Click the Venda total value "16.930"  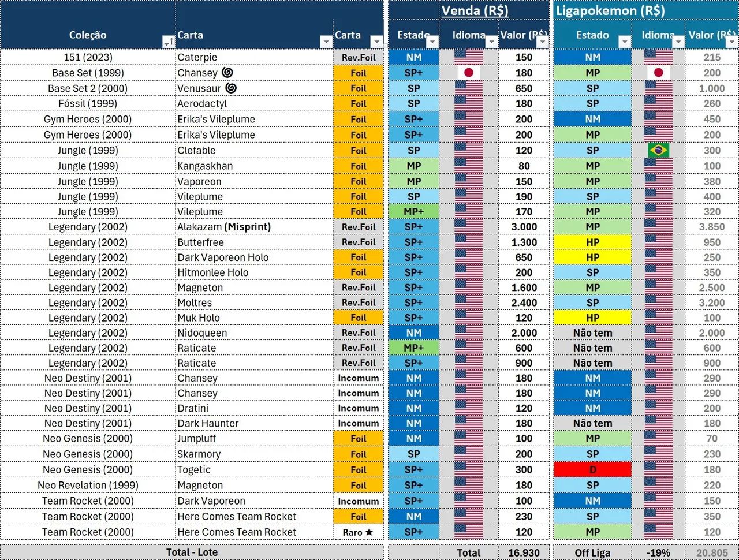524,552
